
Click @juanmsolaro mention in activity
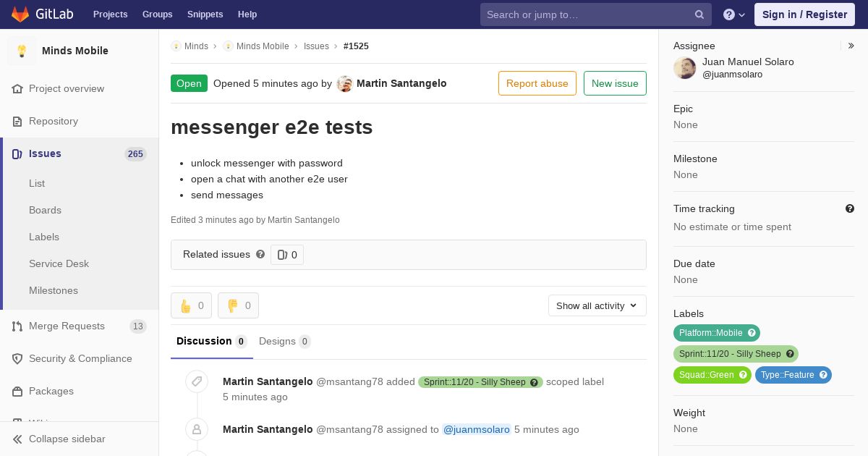(x=477, y=429)
